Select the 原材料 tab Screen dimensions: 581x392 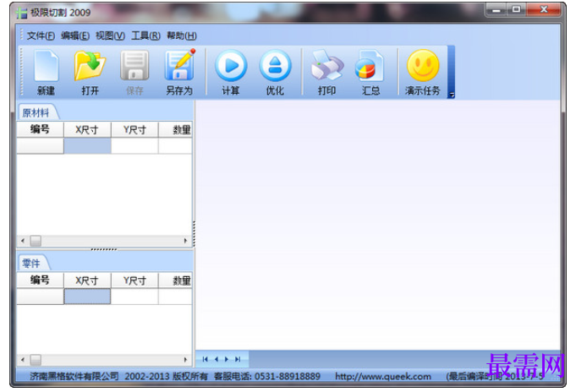click(36, 112)
